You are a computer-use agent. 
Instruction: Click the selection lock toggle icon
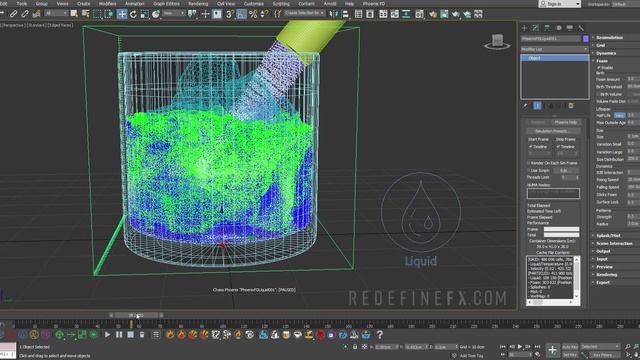coord(355,347)
